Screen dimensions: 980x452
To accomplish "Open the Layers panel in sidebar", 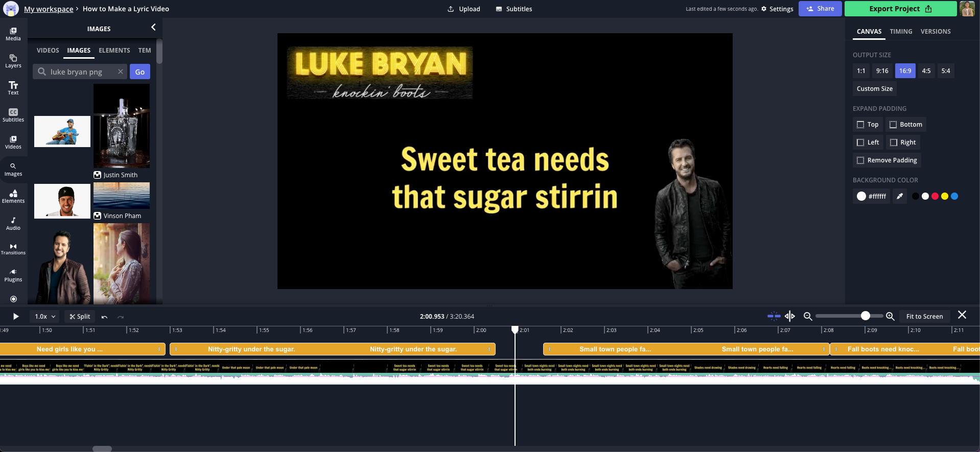I will pyautogui.click(x=13, y=61).
